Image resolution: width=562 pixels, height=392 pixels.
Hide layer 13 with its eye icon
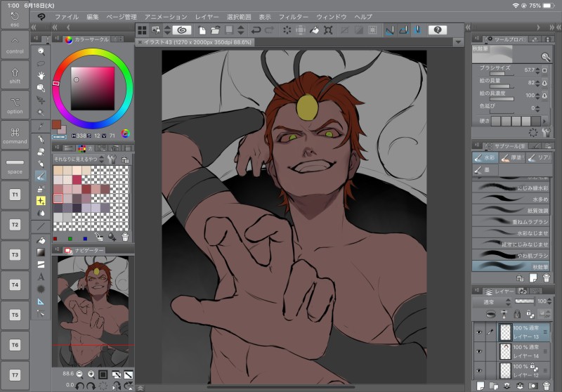pyautogui.click(x=479, y=332)
